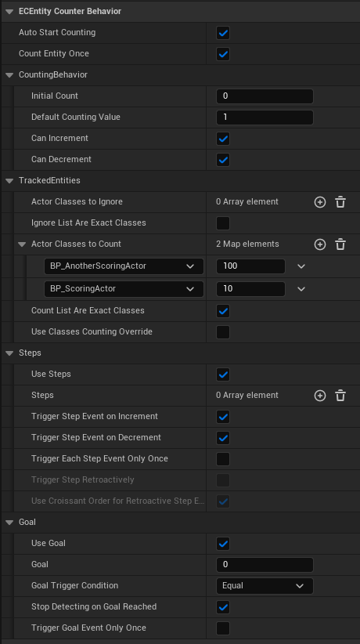Image resolution: width=360 pixels, height=644 pixels.
Task: Add a new element to Steps array
Action: point(320,396)
